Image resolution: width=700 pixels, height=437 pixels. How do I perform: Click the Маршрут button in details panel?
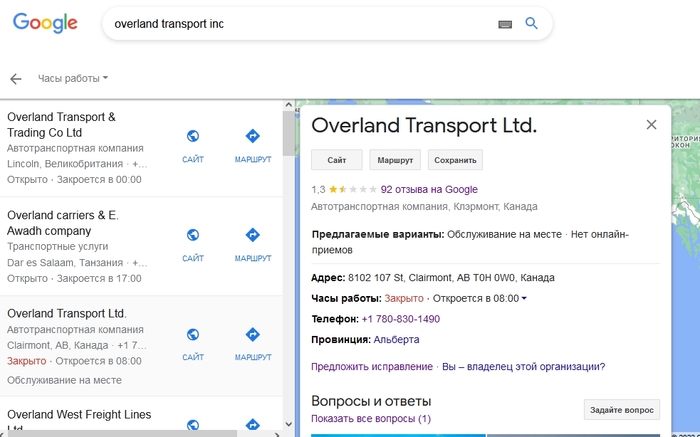tap(395, 160)
